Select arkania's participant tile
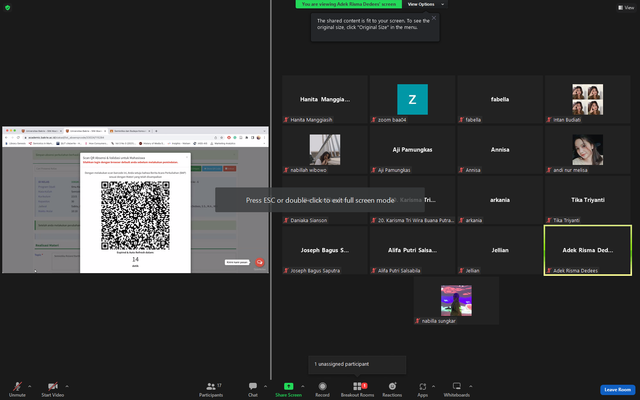 point(500,200)
